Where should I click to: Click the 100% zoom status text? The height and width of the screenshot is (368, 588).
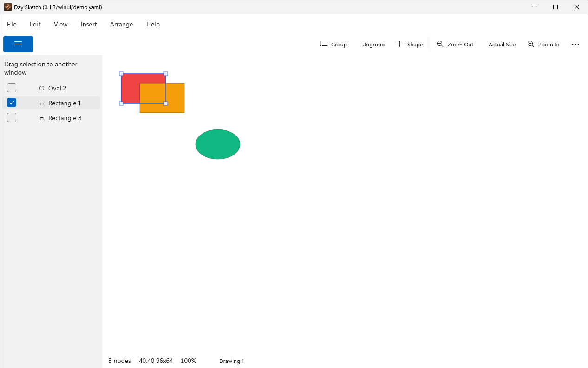pyautogui.click(x=189, y=361)
